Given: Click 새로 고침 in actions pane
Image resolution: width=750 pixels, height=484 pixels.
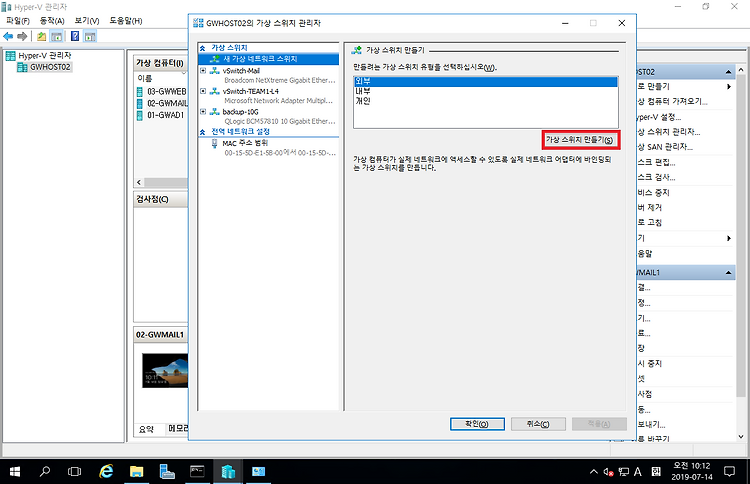Looking at the screenshot, I should (650, 223).
